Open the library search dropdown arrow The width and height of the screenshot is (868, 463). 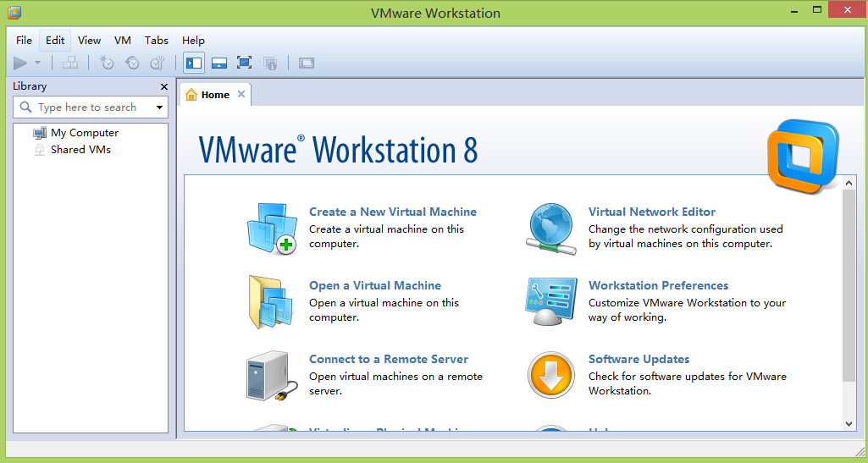[159, 107]
